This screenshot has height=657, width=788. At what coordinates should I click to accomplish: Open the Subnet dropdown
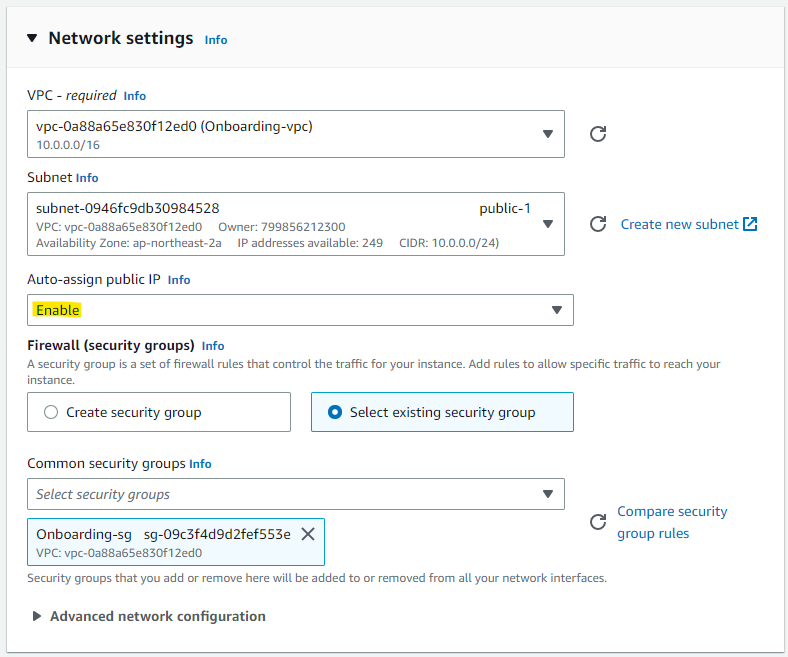click(x=296, y=224)
